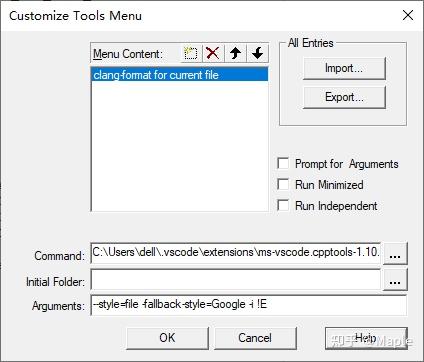This screenshot has height=362, width=424.
Task: Add a new menu entry
Action: (x=191, y=53)
